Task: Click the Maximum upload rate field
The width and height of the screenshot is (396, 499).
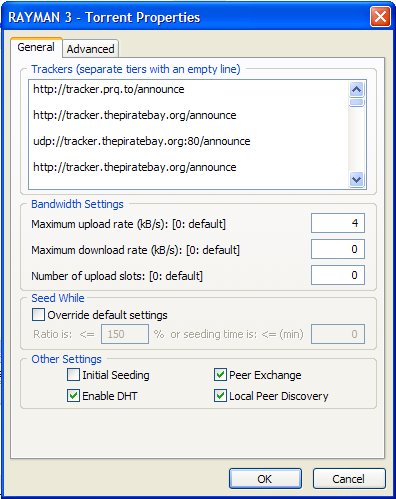Action: pyautogui.click(x=338, y=223)
